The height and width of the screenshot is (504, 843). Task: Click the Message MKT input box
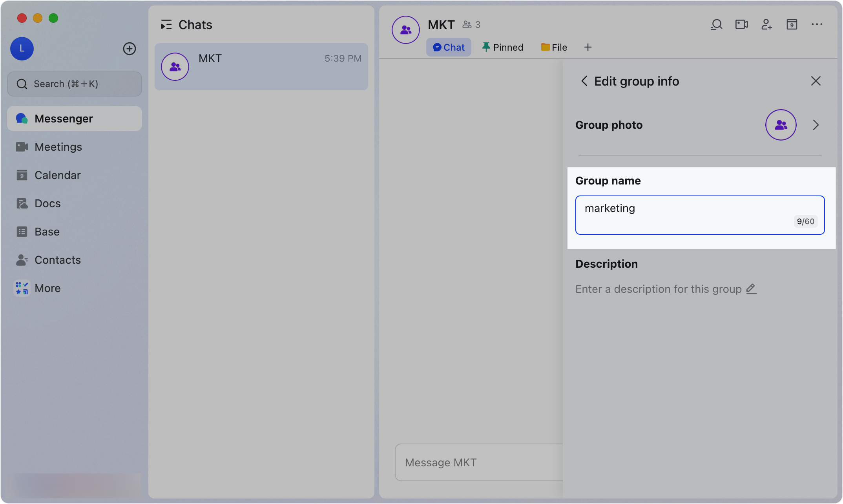coord(479,462)
